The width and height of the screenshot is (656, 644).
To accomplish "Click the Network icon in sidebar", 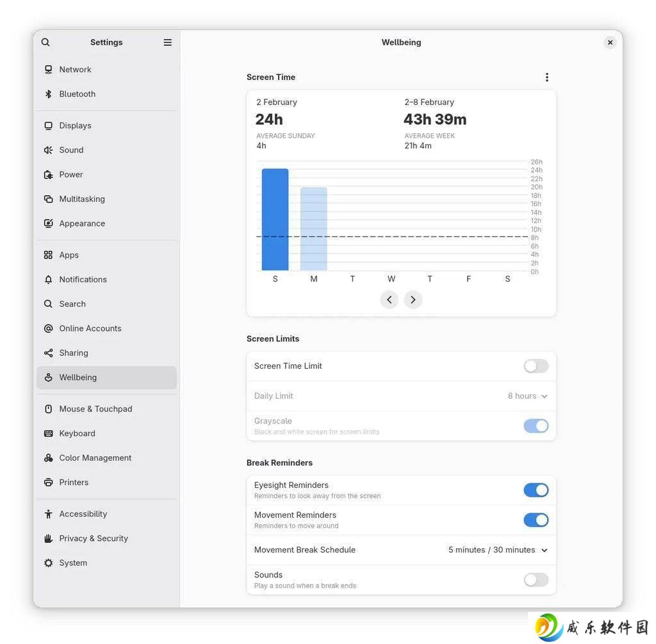I will [x=49, y=69].
